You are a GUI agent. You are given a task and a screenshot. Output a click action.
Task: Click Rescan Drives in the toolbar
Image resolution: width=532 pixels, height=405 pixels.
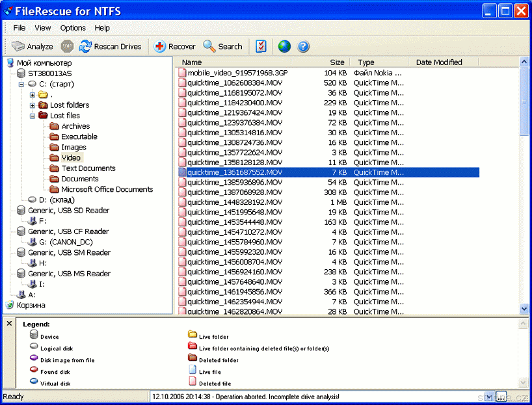coord(85,46)
